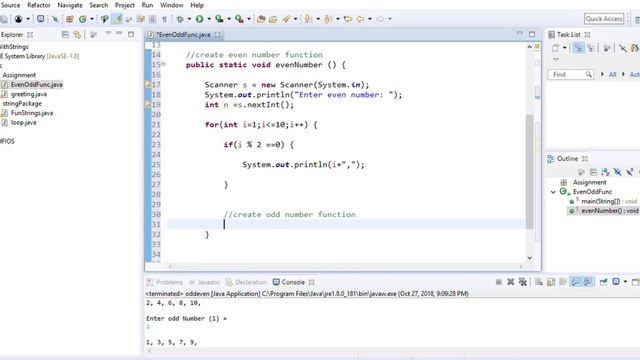Viewport: 640px width, 360px height.
Task: Click the Last Edit Location arrow icon
Action: click(348, 19)
